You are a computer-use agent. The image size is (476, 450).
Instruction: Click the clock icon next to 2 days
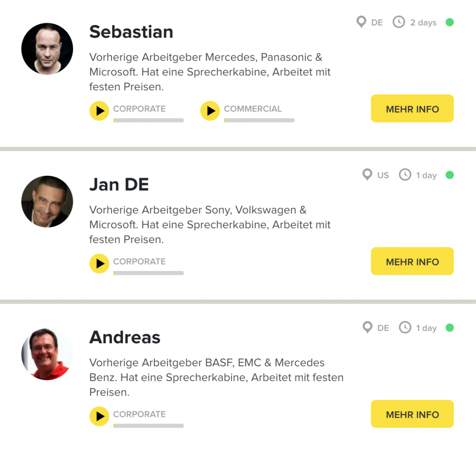click(399, 22)
